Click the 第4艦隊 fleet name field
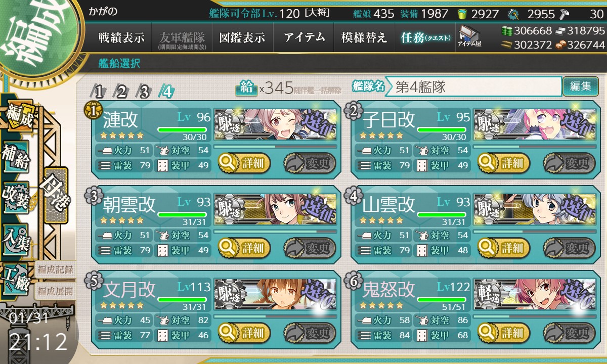This screenshot has height=364, width=607. click(473, 86)
